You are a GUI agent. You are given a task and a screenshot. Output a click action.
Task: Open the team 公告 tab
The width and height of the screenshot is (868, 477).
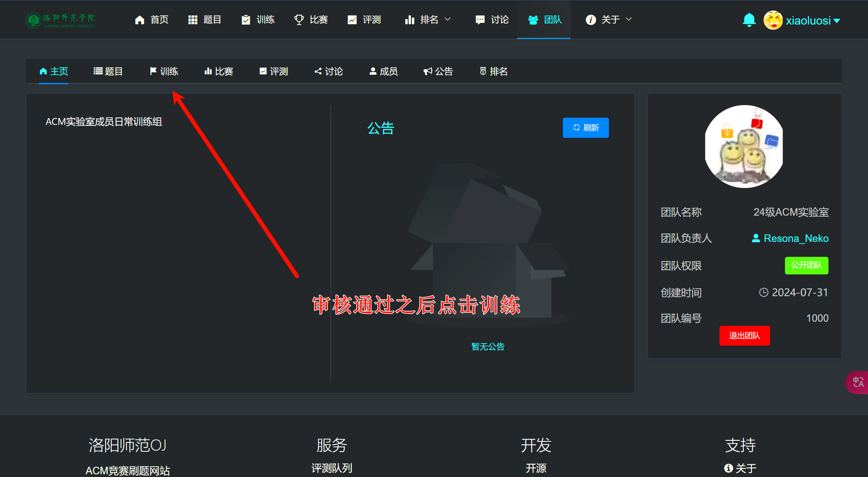438,71
